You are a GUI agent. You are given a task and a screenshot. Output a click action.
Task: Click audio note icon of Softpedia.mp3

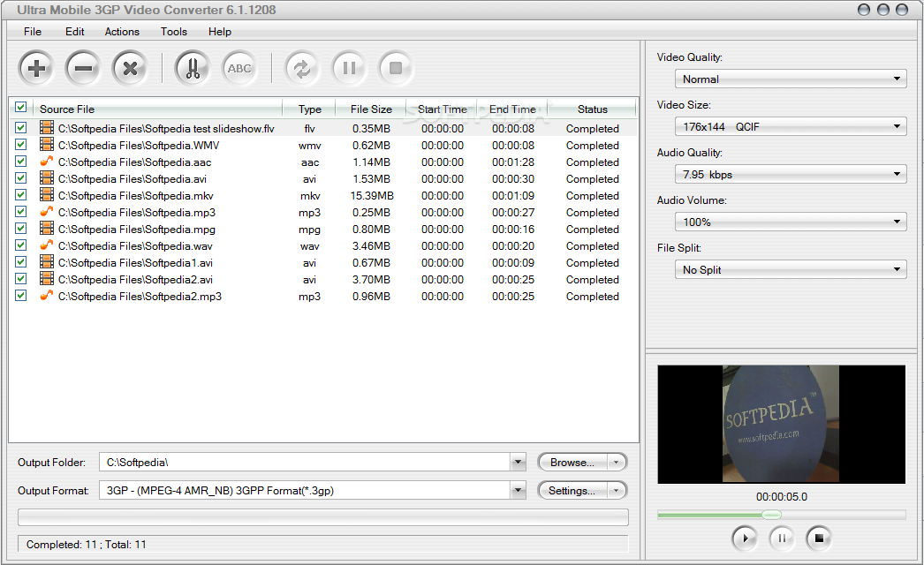[47, 212]
